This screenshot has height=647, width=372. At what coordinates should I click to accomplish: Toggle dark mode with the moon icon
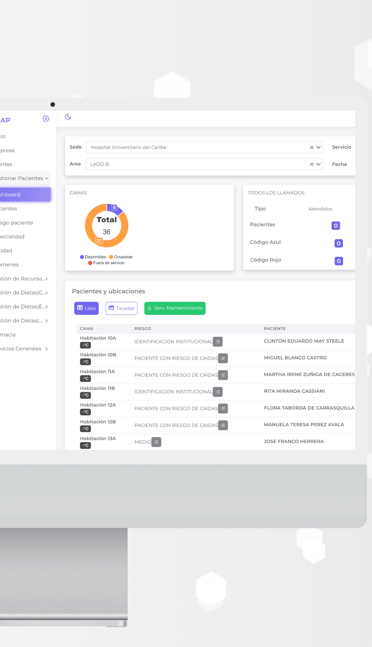tap(68, 117)
